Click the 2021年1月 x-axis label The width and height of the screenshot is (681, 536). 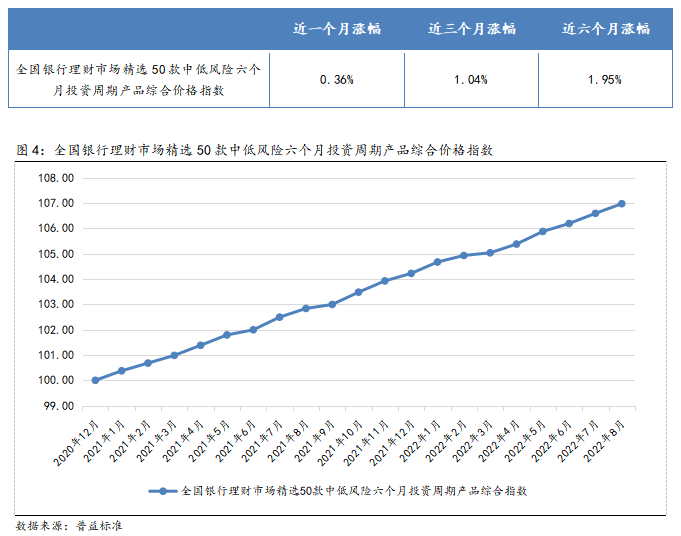tap(108, 442)
